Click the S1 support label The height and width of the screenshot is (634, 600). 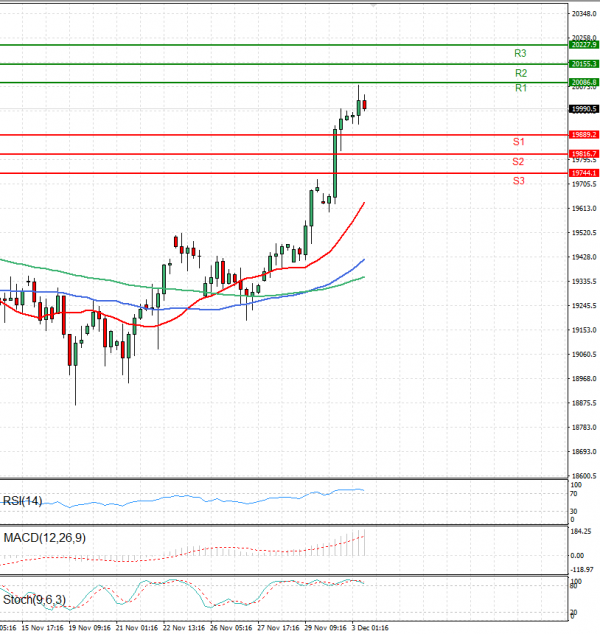pyautogui.click(x=519, y=142)
